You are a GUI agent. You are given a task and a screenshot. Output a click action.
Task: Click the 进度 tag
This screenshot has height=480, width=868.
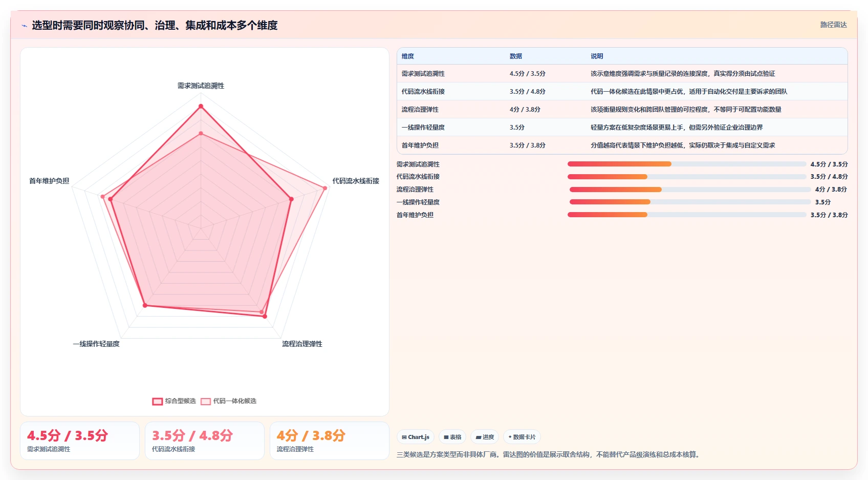click(485, 437)
